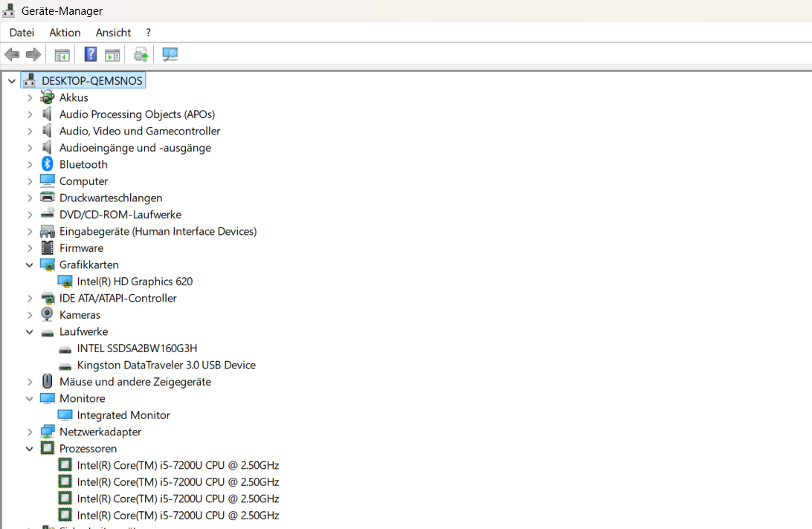
Task: Select the Computer category label
Action: [x=83, y=181]
